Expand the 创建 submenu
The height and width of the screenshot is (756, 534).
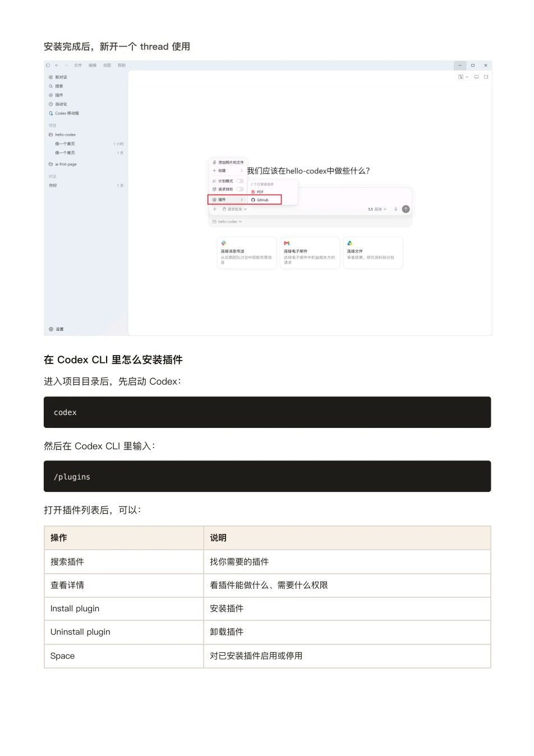point(228,170)
